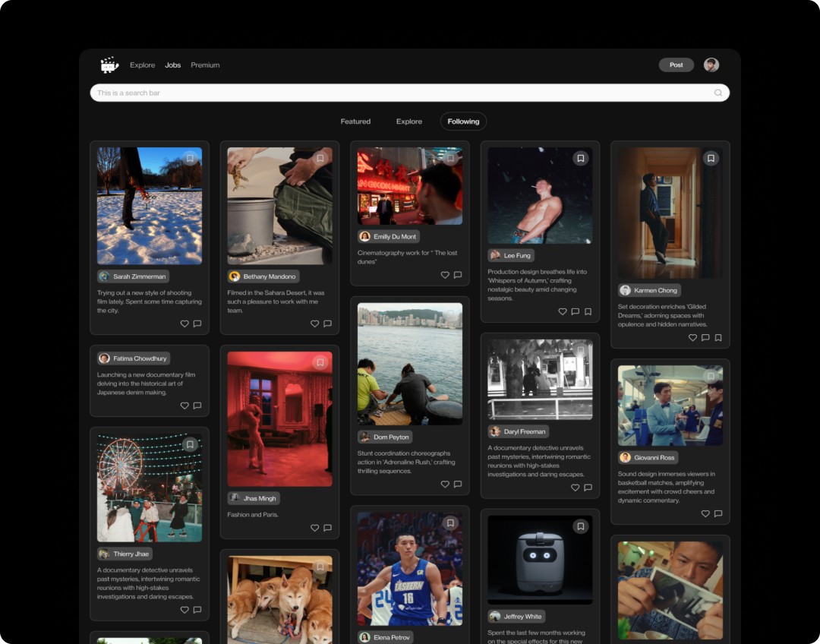The height and width of the screenshot is (644, 820).
Task: Bookmark Elena Petrov's basketball photo
Action: point(450,522)
